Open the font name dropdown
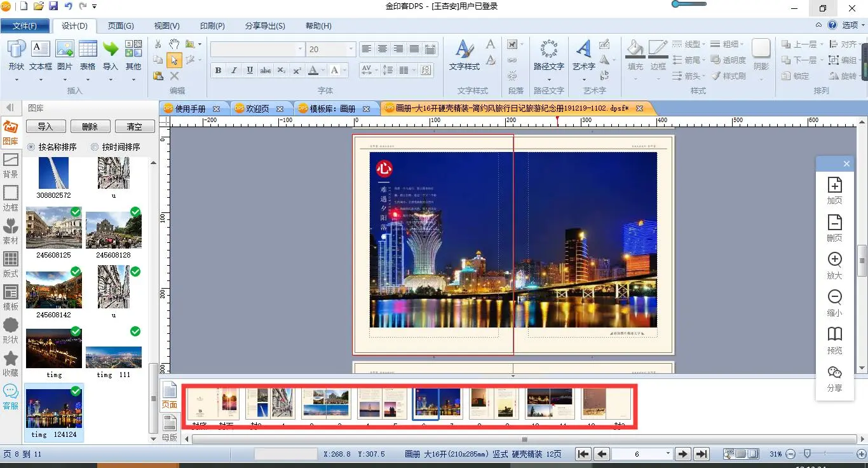Image resolution: width=868 pixels, height=468 pixels. [300, 49]
